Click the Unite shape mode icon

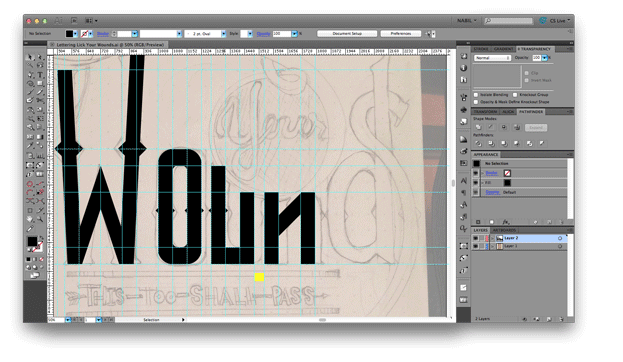click(478, 127)
